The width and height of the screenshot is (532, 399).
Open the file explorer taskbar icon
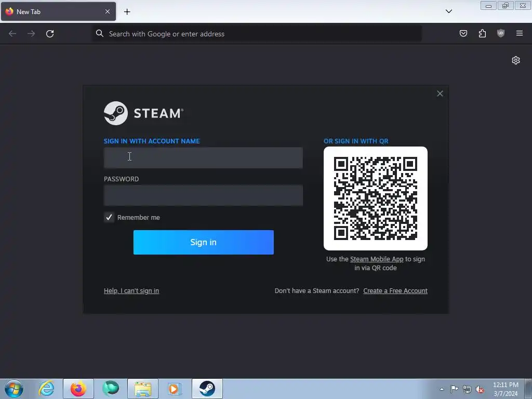coord(143,389)
